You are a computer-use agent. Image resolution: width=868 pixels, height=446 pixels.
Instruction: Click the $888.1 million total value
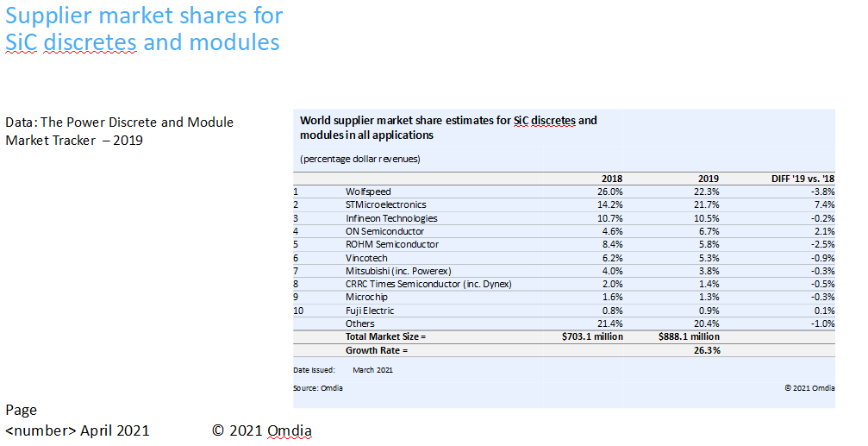pyautogui.click(x=688, y=336)
